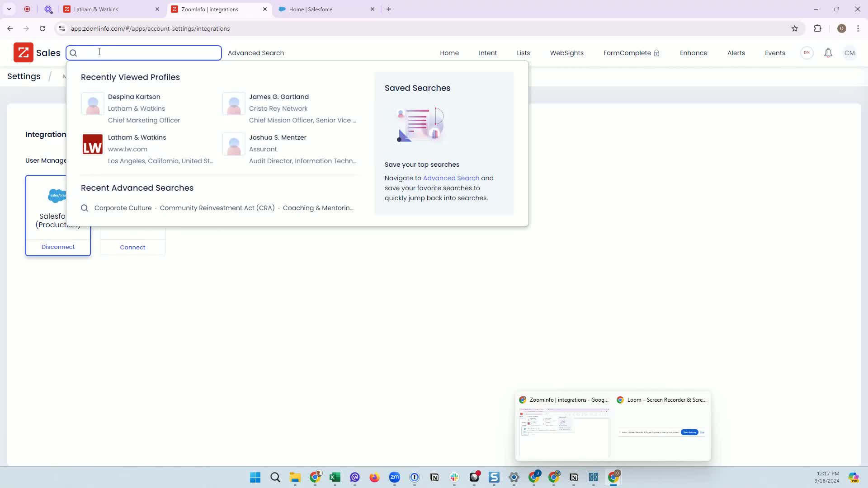Reload the current browser page
Screen dimensions: 868x488
tap(42, 28)
